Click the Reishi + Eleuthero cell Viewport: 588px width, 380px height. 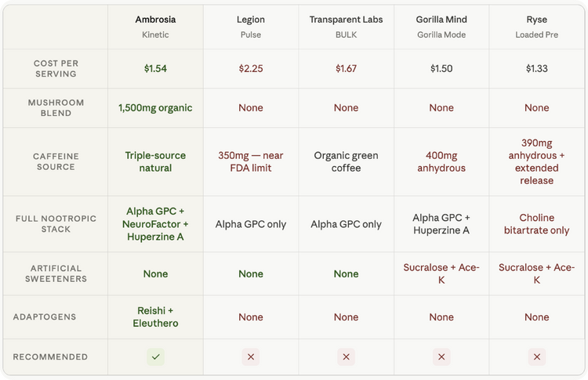[156, 317]
